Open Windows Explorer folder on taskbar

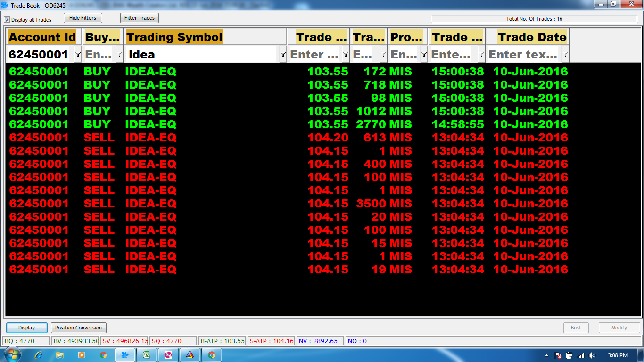click(x=60, y=355)
